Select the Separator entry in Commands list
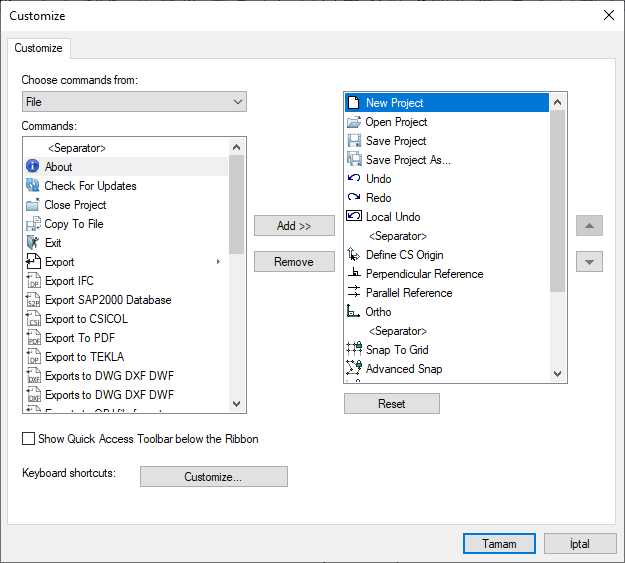The height and width of the screenshot is (563, 625). click(x=76, y=148)
